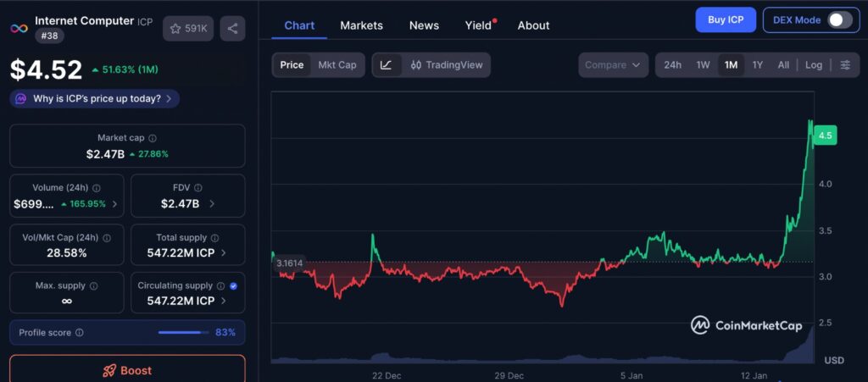Open the News tab
Screen dimensions: 868x382
point(424,25)
